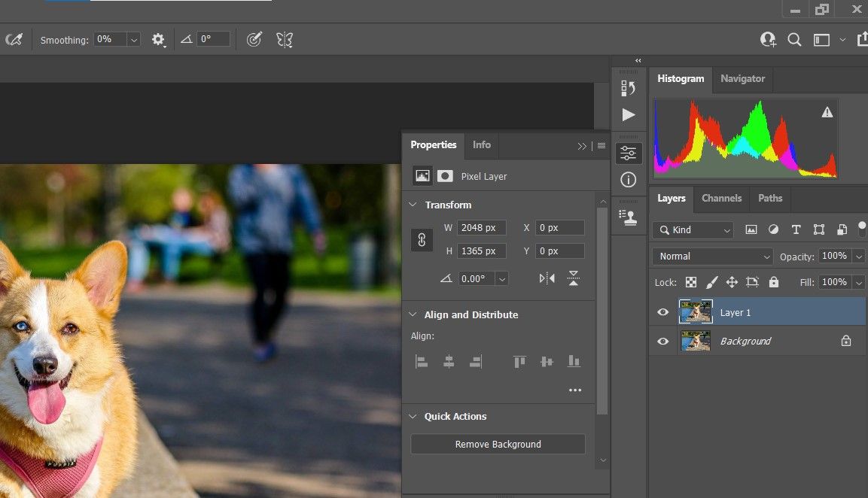
Task: Click the width W input field
Action: [482, 228]
